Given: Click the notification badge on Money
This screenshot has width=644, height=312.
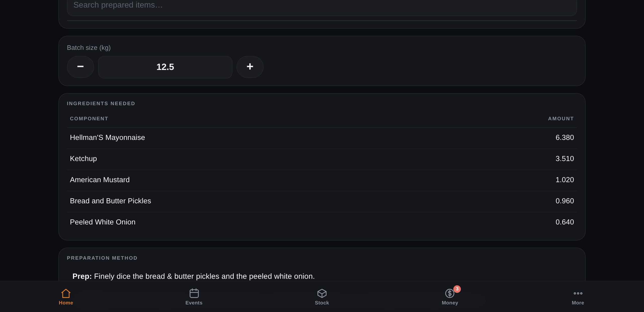Looking at the screenshot, I should click(457, 289).
